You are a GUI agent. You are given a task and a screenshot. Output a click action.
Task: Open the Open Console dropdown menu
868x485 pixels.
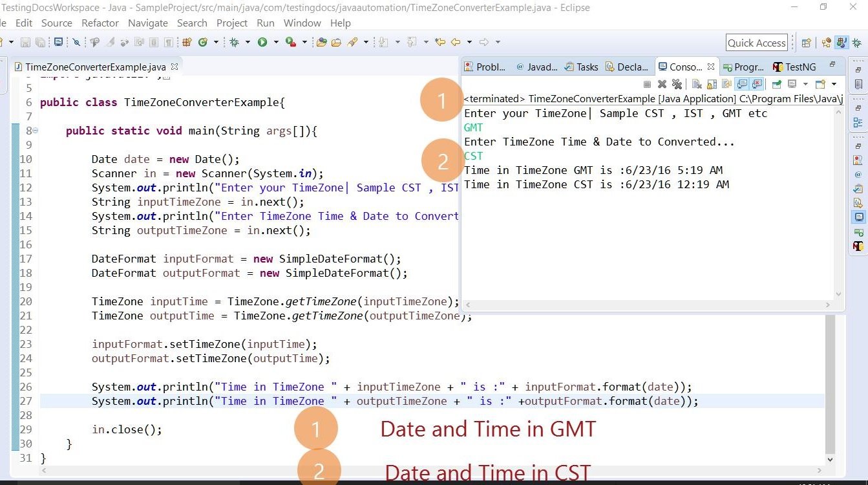(833, 84)
